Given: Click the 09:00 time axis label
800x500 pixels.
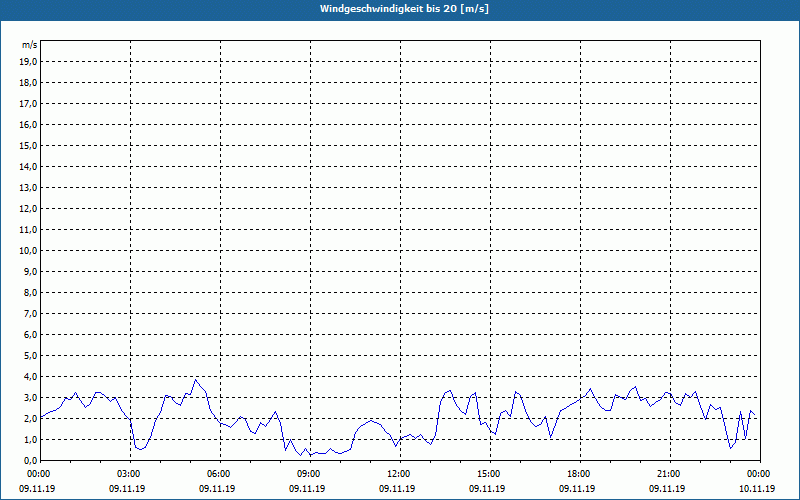Looking at the screenshot, I should coord(310,474).
